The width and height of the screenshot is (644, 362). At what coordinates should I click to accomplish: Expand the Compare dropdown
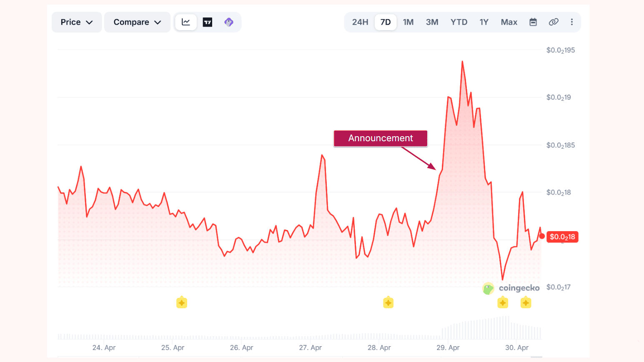(x=137, y=22)
